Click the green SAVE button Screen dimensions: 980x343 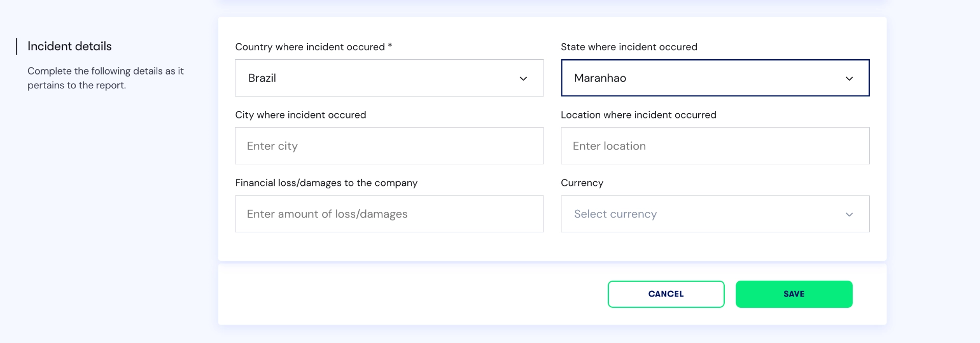[x=794, y=294]
